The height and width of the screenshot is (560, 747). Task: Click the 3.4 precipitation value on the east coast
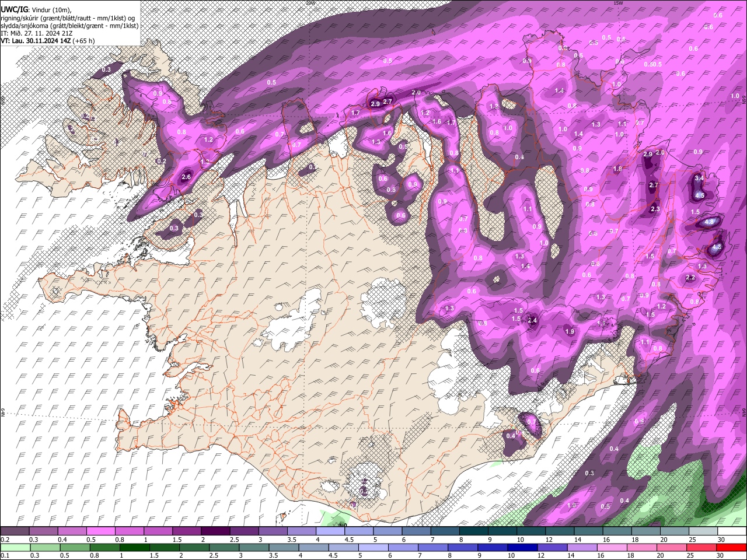700,177
